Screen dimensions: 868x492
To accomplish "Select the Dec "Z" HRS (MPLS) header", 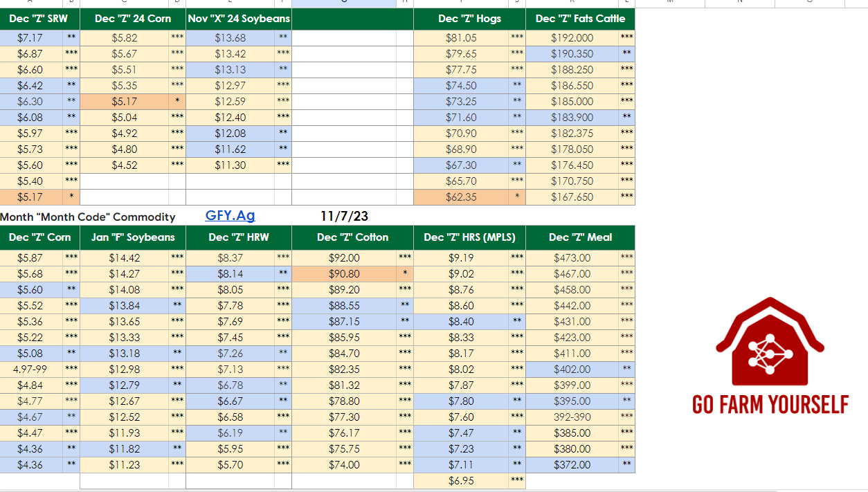I will pos(469,237).
